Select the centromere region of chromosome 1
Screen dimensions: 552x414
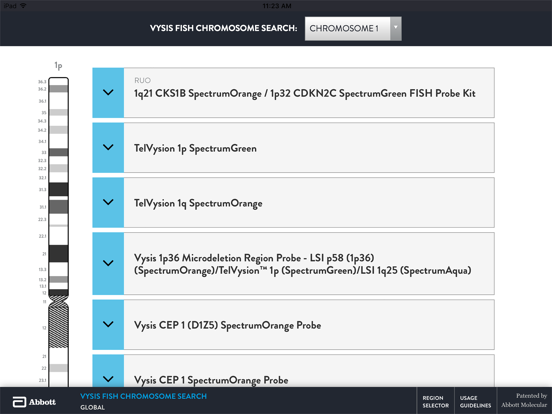tap(58, 300)
